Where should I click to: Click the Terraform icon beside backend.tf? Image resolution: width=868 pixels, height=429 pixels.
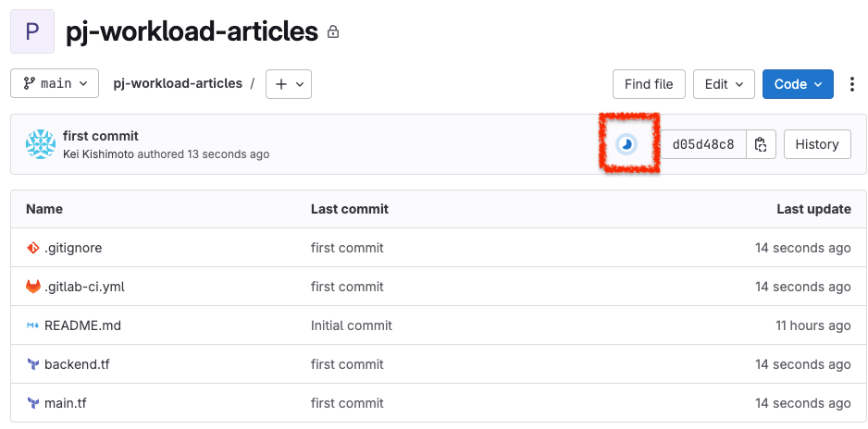33,364
